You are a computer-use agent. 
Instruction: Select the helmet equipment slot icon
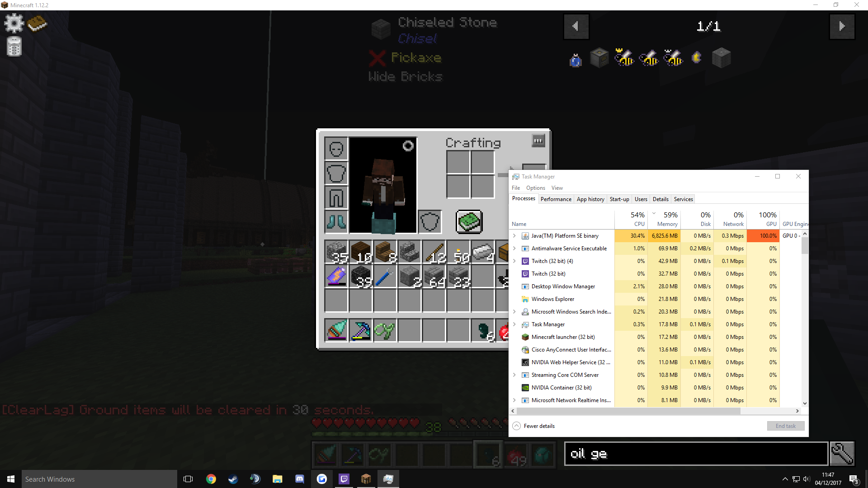[x=335, y=149]
